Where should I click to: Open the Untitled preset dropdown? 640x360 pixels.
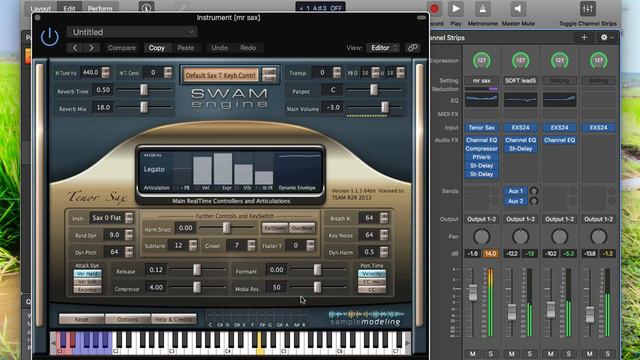pos(132,32)
